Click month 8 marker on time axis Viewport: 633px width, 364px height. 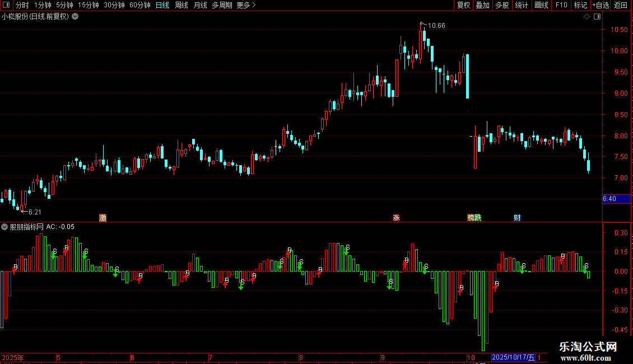(x=301, y=357)
